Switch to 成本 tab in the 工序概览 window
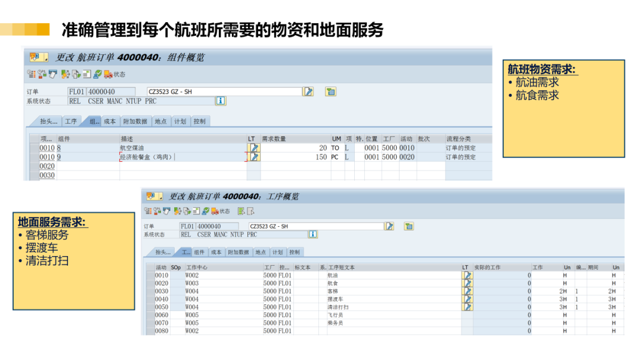This screenshot has height=363, width=644. (216, 252)
